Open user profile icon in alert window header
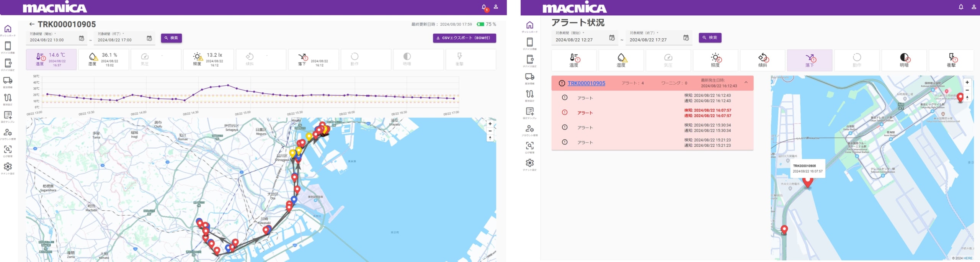Screen dimensions: 980x262 click(x=974, y=7)
